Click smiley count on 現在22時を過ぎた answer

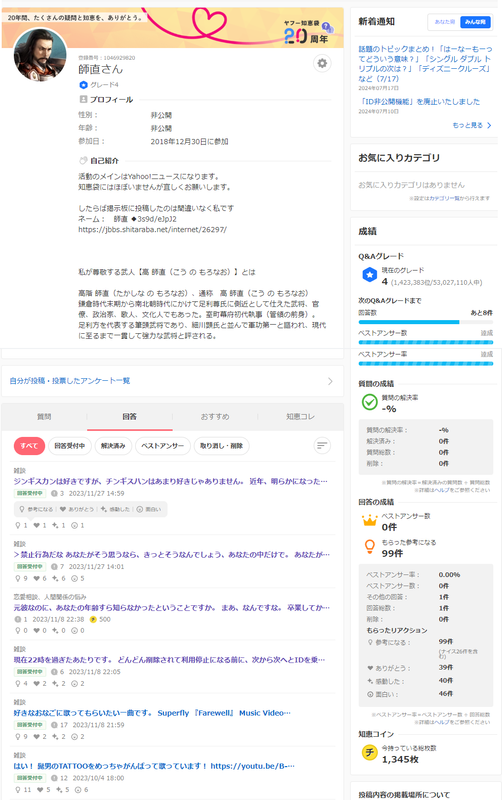[x=78, y=683]
